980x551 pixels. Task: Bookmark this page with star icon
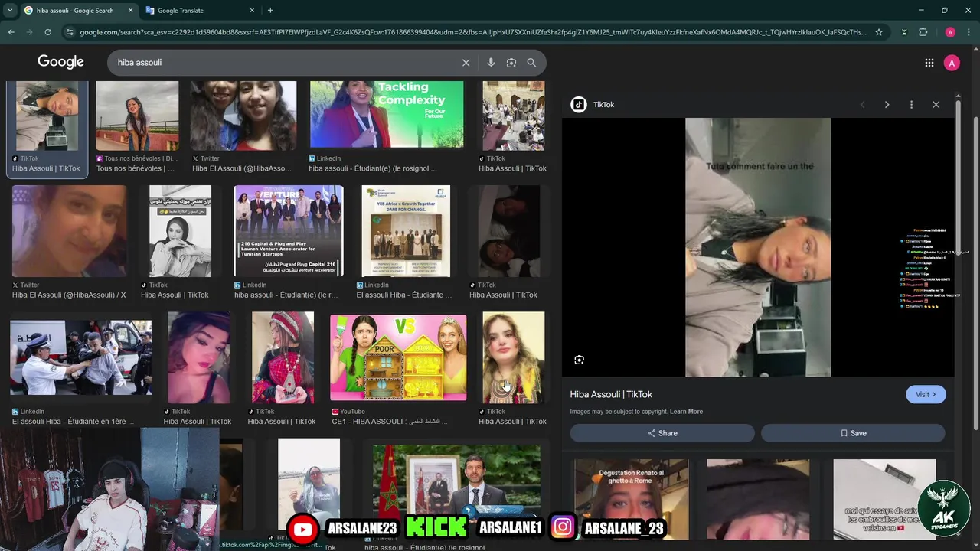point(879,32)
